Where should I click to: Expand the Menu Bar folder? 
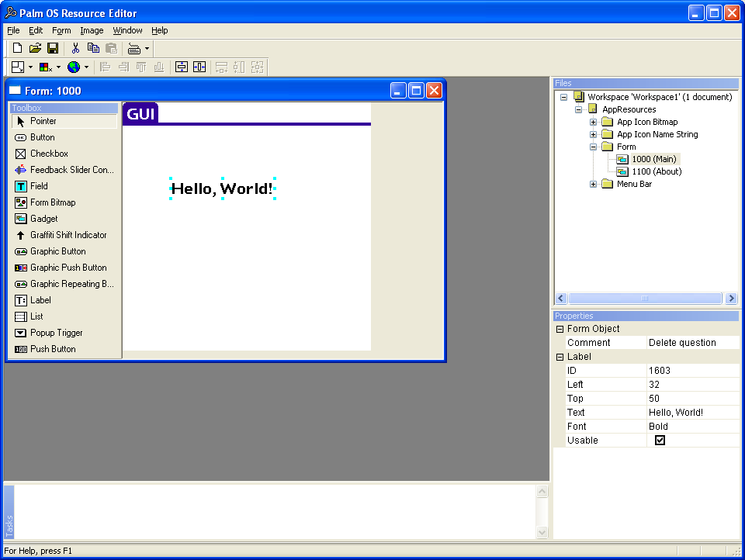click(x=594, y=185)
